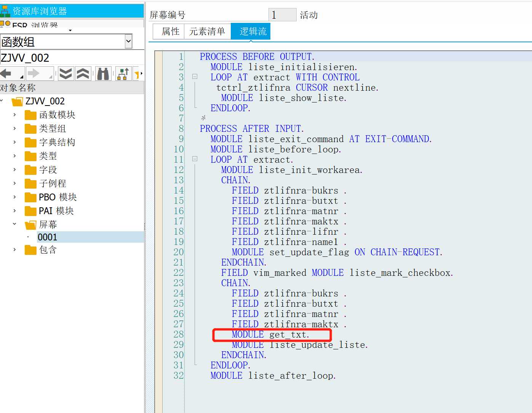The image size is (532, 413).
Task: Collapse the LOOP block at line 3
Action: tap(195, 77)
